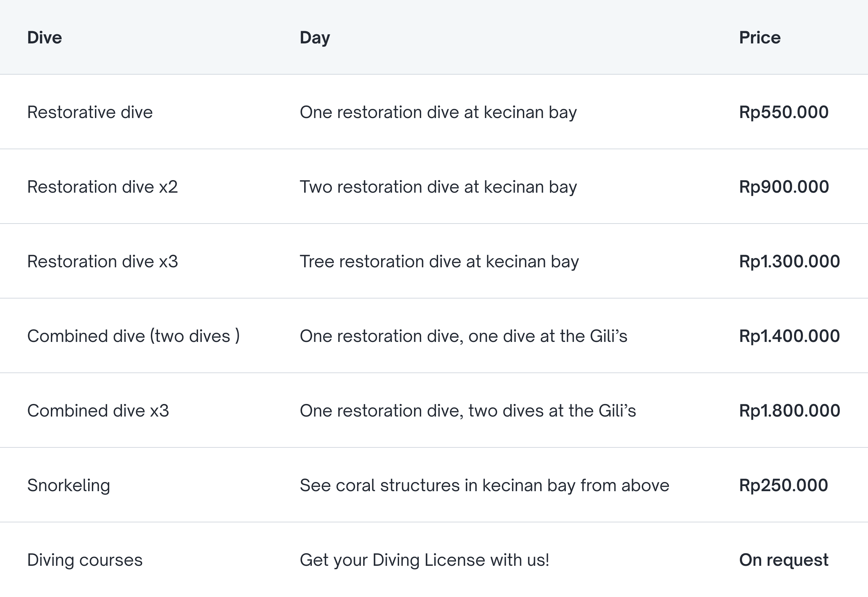Click the Rp1.800.000 price

pos(789,410)
